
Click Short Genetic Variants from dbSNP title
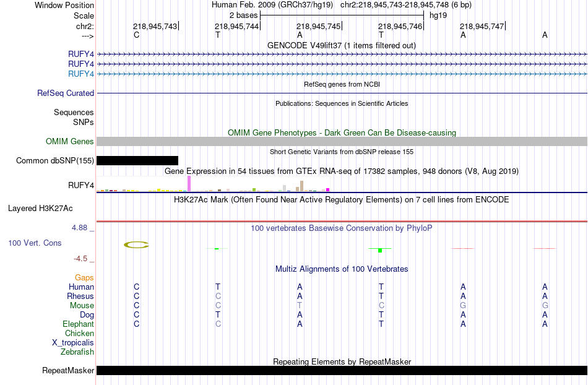(342, 152)
